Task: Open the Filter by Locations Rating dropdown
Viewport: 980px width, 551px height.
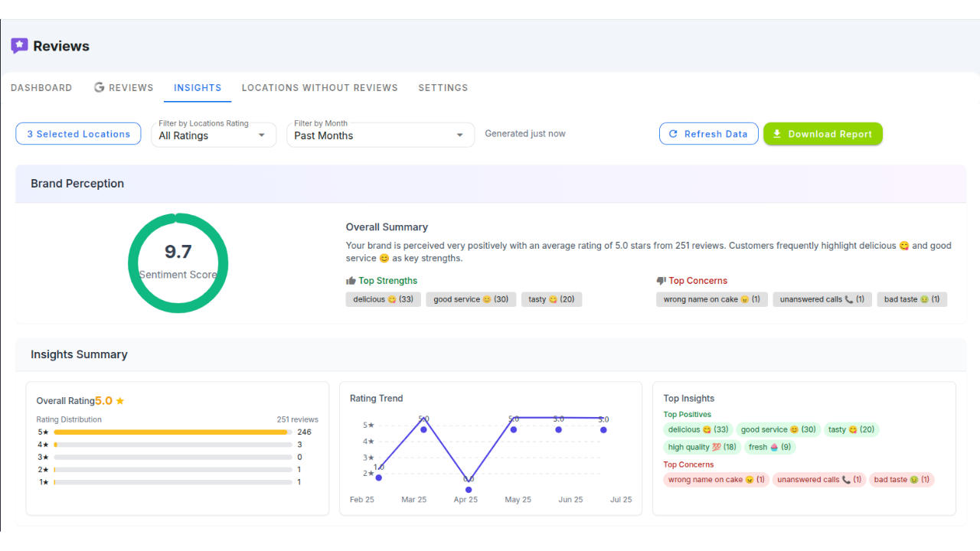Action: pyautogui.click(x=213, y=135)
